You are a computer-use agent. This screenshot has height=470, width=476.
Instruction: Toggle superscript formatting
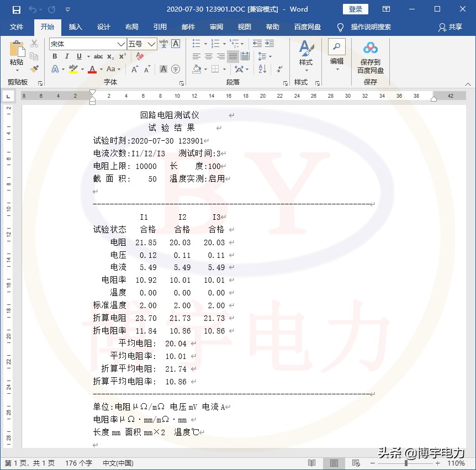121,56
